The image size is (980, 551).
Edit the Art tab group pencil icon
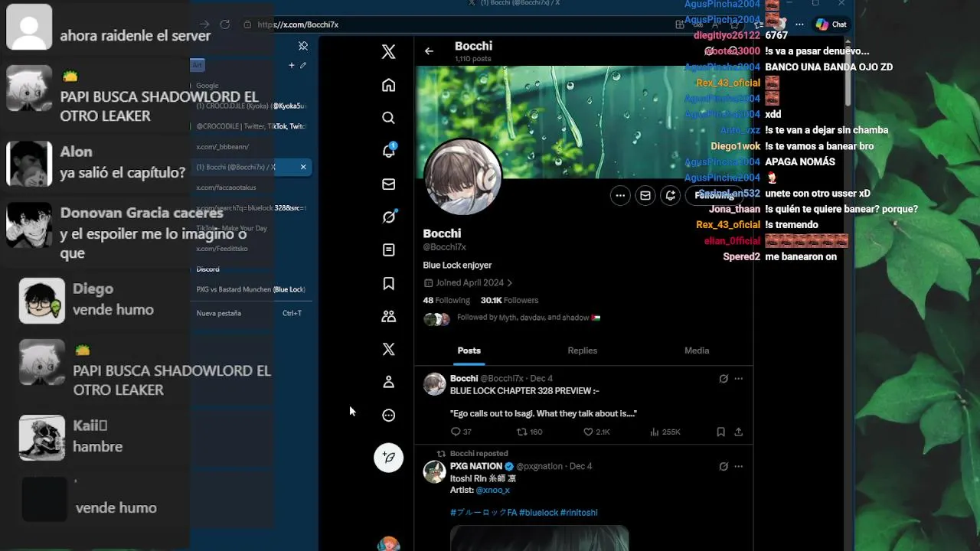click(303, 65)
